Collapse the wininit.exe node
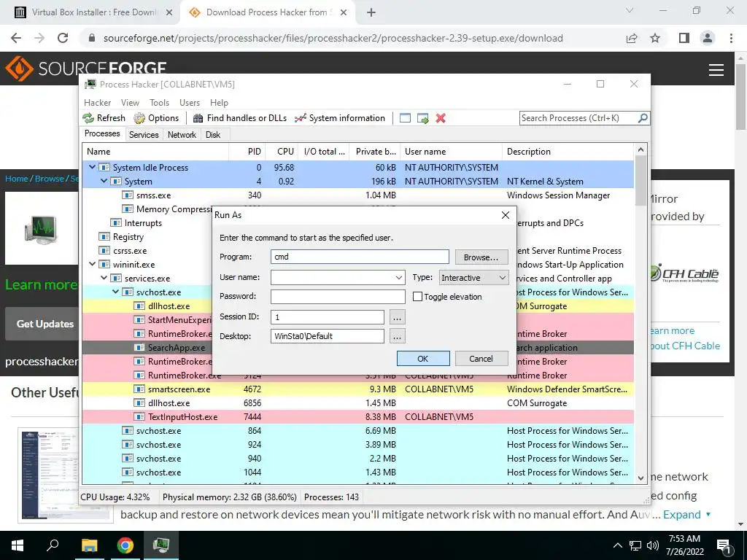Viewport: 747px width, 560px height. [x=93, y=264]
